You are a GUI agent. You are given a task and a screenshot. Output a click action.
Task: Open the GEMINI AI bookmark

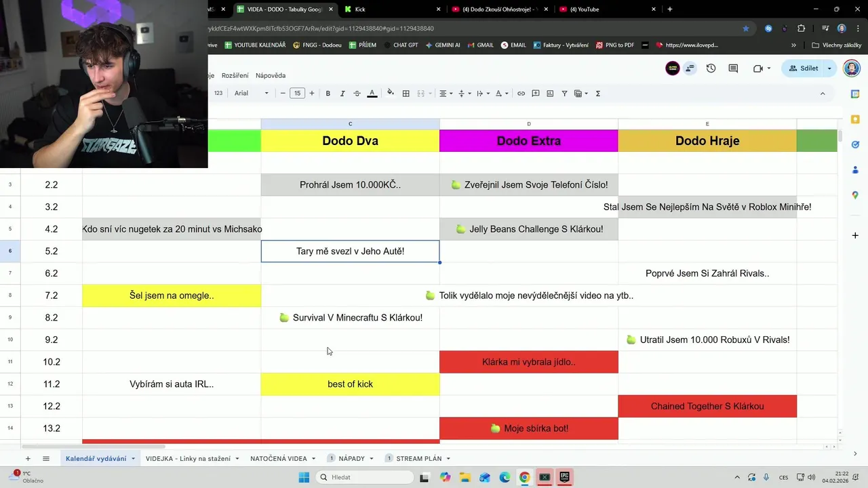point(443,45)
